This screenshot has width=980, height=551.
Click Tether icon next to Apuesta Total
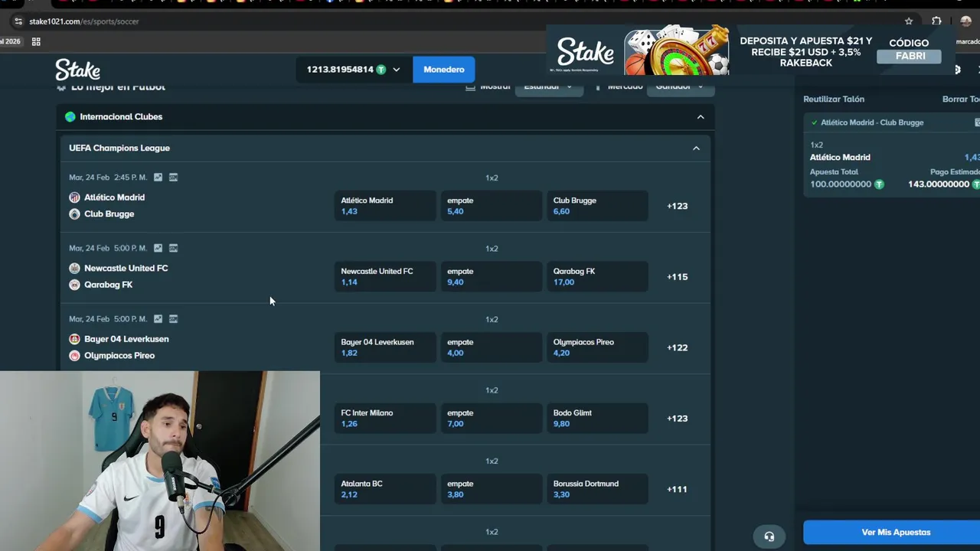pyautogui.click(x=879, y=184)
